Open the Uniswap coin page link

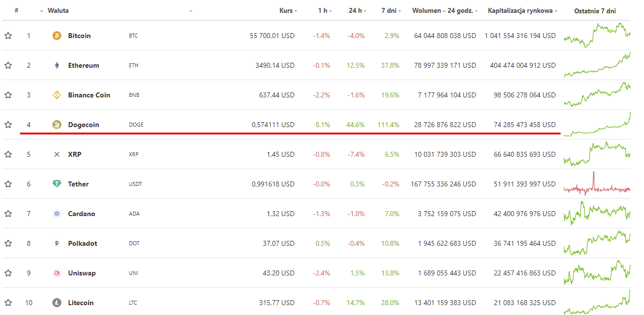point(82,273)
